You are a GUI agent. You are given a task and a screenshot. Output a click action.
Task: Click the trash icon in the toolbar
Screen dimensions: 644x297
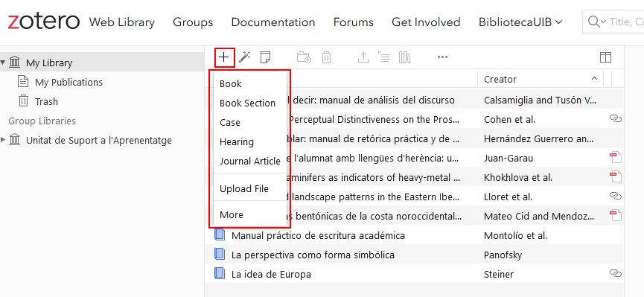(x=326, y=57)
